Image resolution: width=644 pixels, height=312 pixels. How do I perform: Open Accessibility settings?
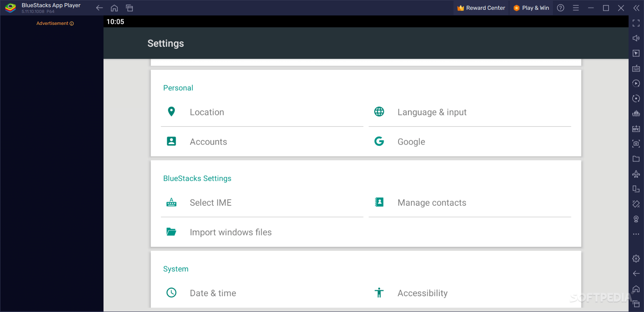coord(470,293)
